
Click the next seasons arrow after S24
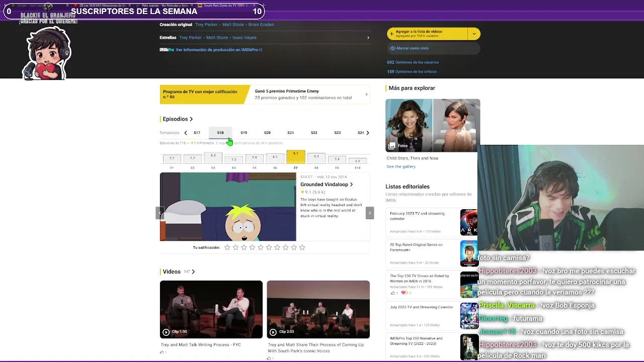[367, 133]
